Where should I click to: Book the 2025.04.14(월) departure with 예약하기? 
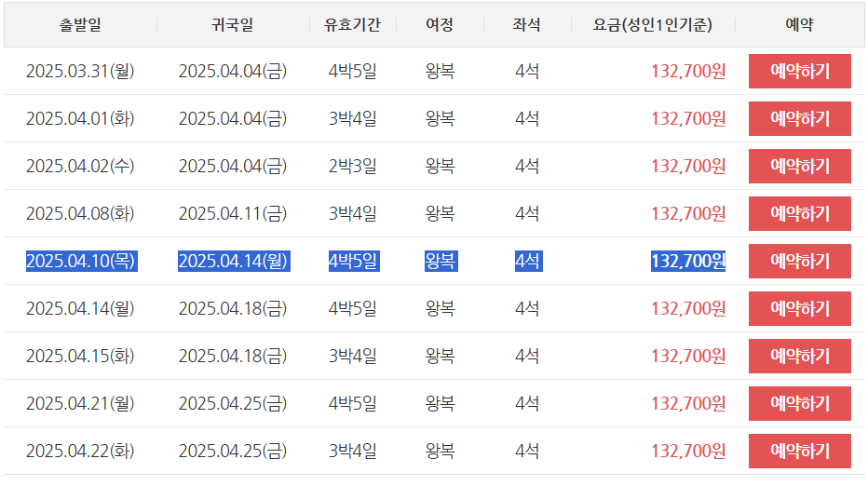pyautogui.click(x=799, y=308)
